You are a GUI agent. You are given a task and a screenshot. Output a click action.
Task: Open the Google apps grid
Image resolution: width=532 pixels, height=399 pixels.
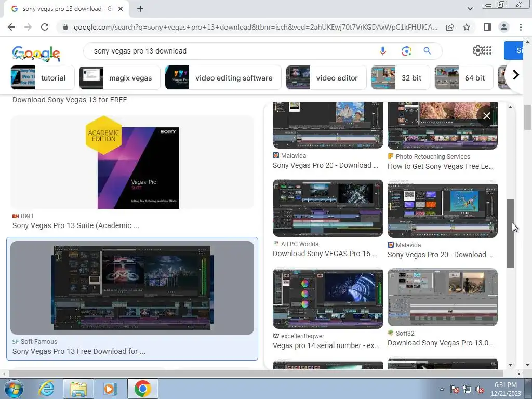pyautogui.click(x=487, y=50)
